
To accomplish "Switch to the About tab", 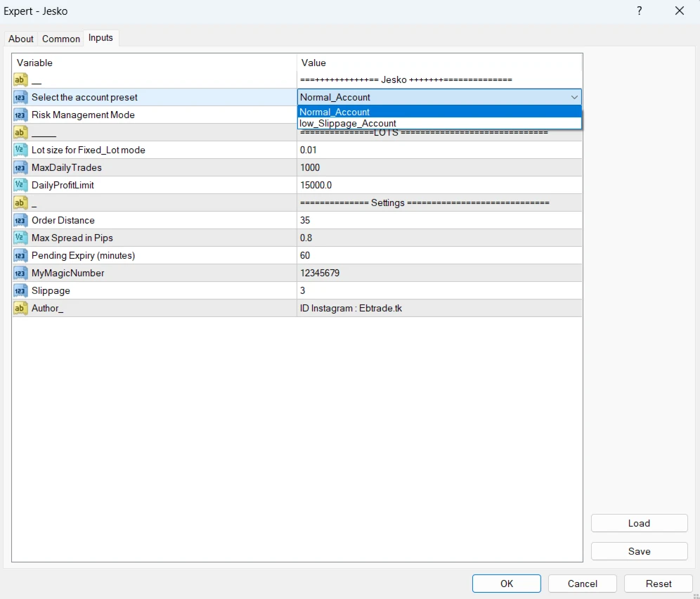I will coord(21,39).
